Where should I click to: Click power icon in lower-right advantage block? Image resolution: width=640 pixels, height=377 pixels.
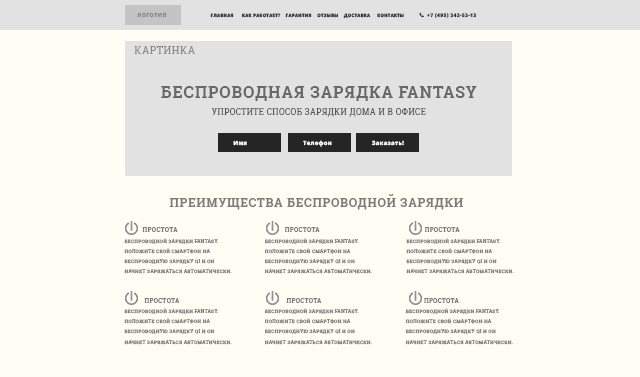(x=415, y=298)
